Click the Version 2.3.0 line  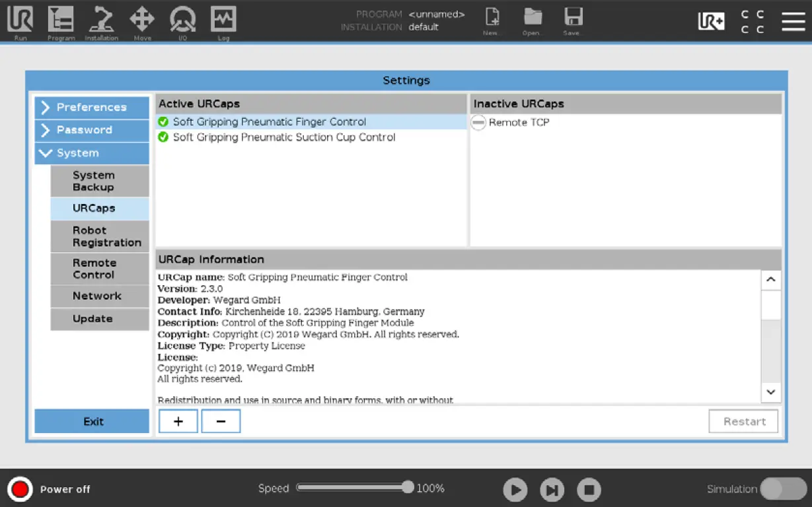coord(190,288)
